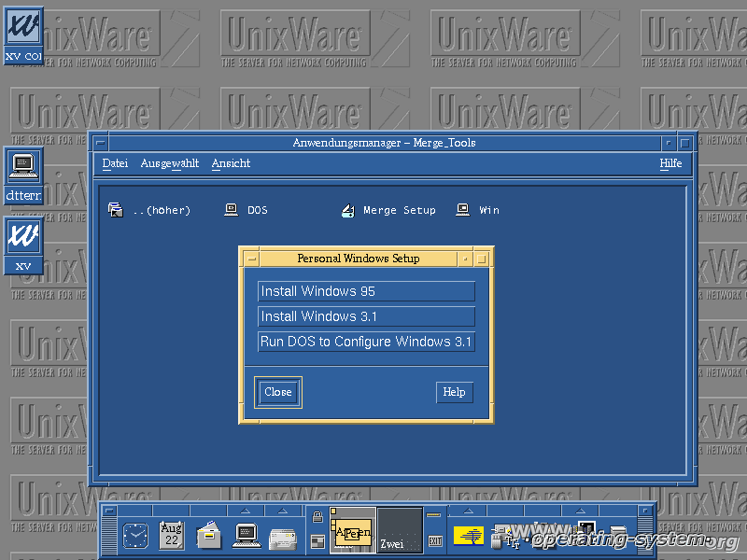The image size is (747, 560).
Task: Expand subpanel arrow above terminal icon
Action: 246,511
